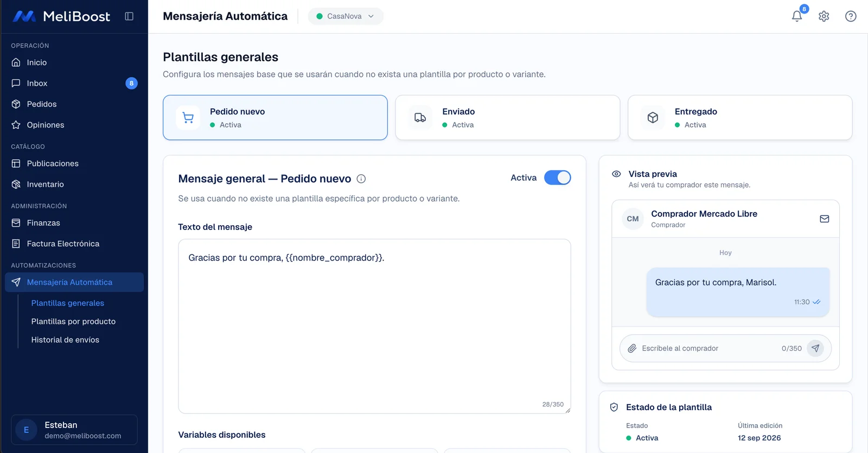Open Historial de envíos
868x453 pixels.
click(x=65, y=340)
